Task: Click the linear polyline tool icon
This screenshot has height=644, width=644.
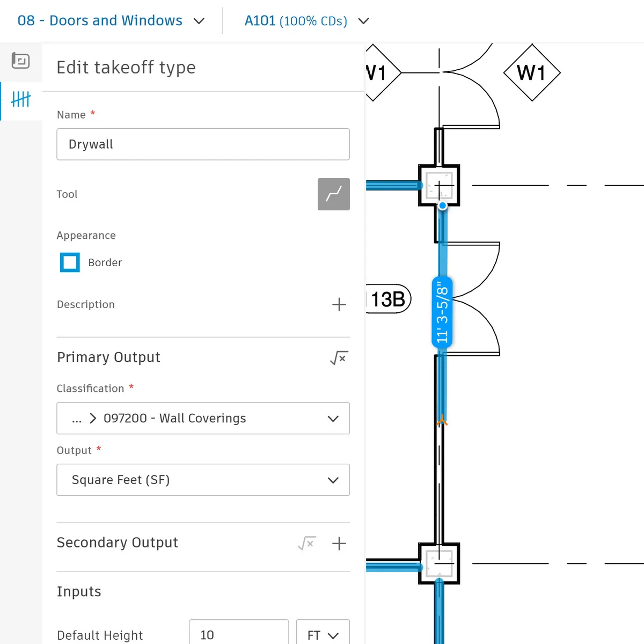Action: pos(333,194)
